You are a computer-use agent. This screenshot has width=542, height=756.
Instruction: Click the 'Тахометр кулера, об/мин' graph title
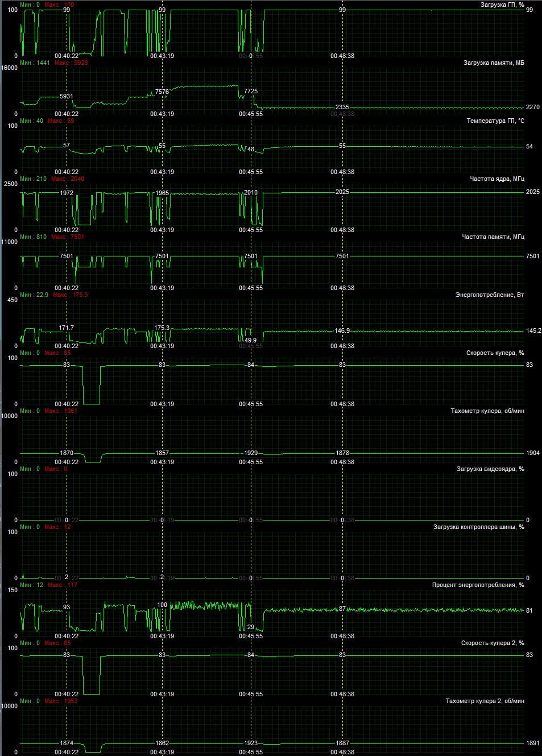487,411
